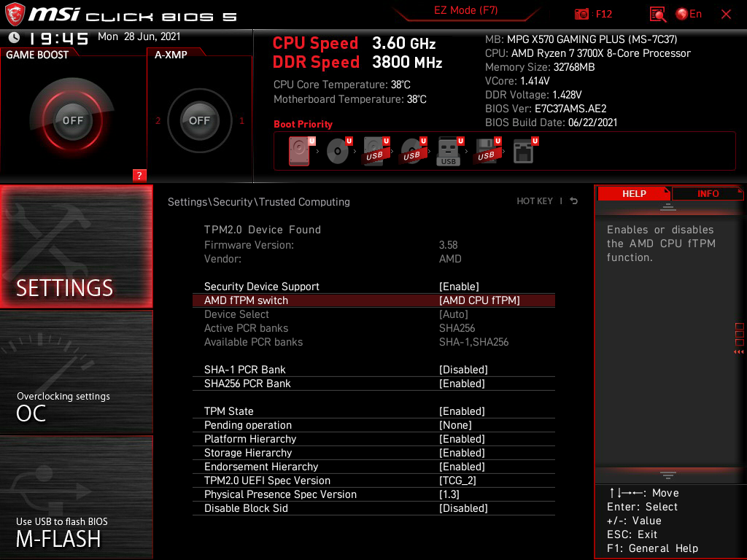Viewport: 747px width, 560px height.
Task: Click the F12 screenshot camera icon
Action: pyautogui.click(x=581, y=15)
